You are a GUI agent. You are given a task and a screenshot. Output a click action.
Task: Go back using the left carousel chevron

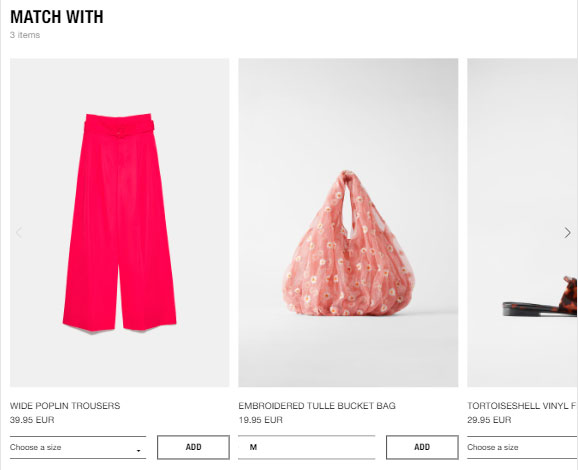click(19, 232)
